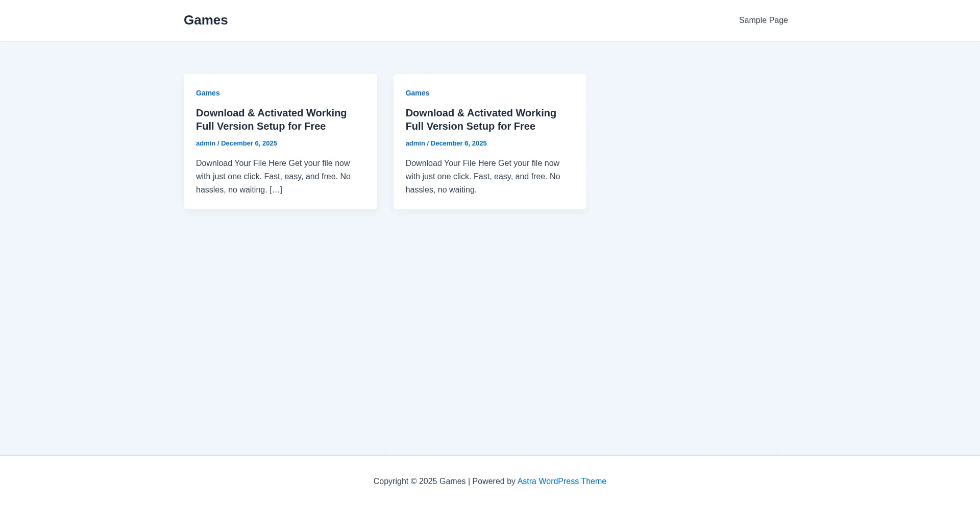Click the first post's excerpt ending in […]
Image resolution: width=980 pixels, height=507 pixels.
273,176
